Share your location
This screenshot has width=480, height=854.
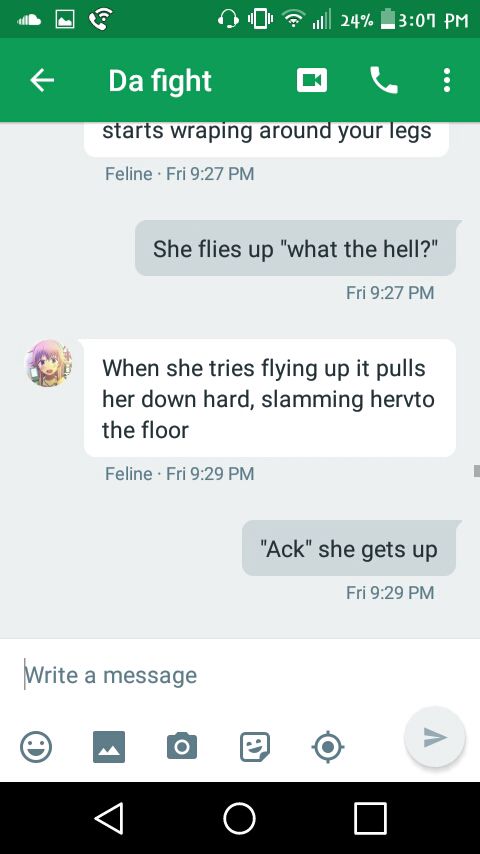tap(327, 747)
